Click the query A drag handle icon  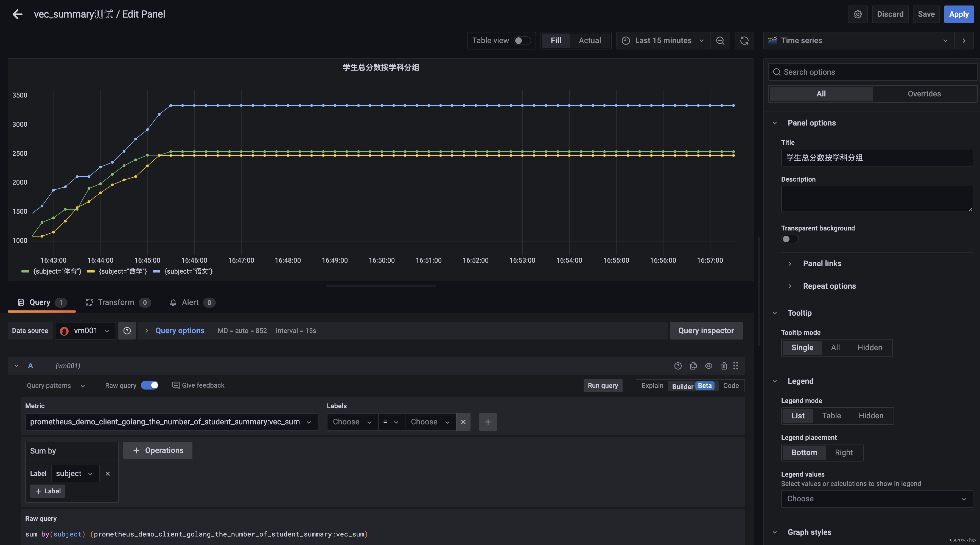[736, 366]
